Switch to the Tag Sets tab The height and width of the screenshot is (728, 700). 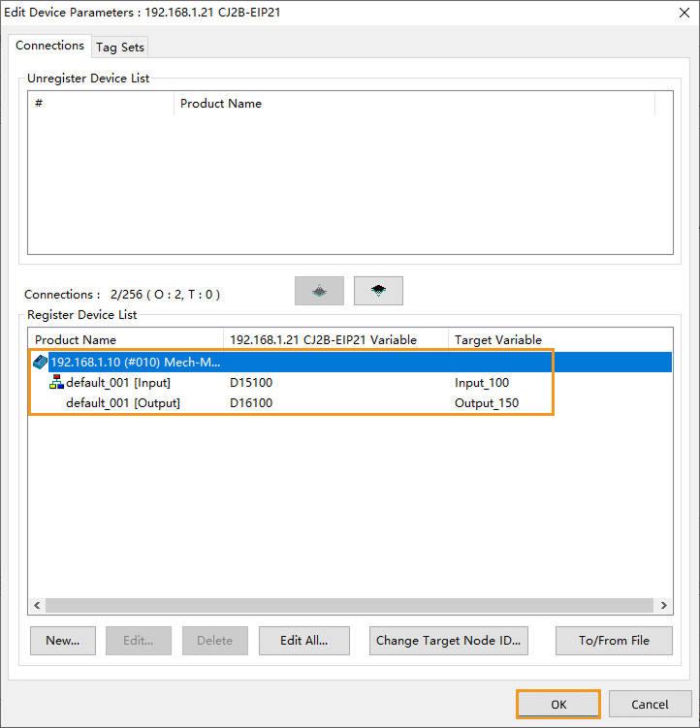(x=120, y=47)
